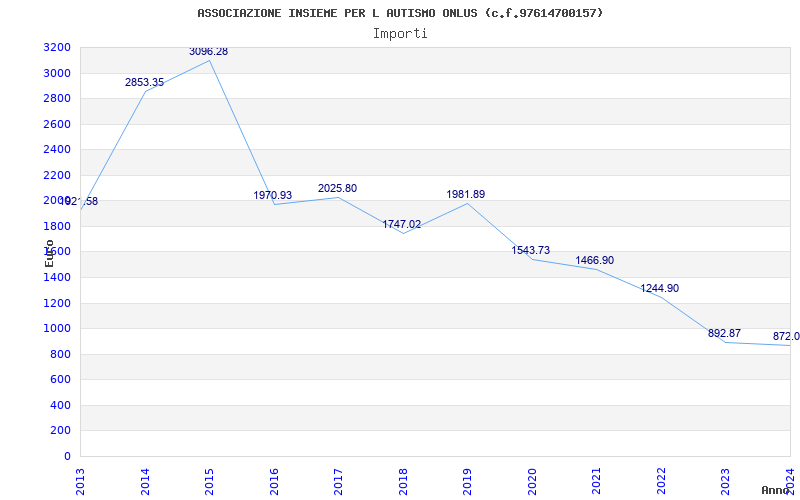
Task: Click the x-axis year 2018
Action: pos(403,481)
